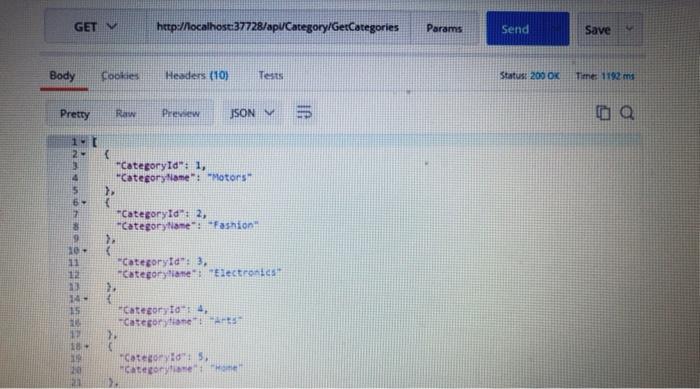Click the "Motors" value
700x389 pixels.
pos(230,178)
